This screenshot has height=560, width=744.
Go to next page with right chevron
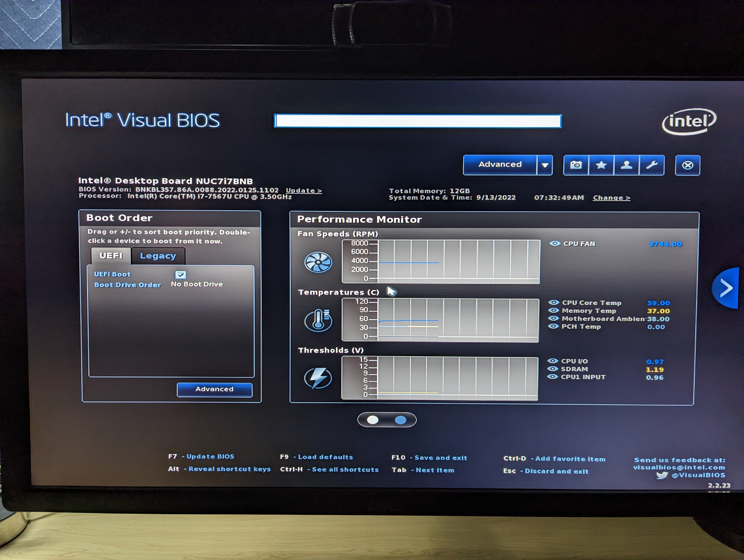[x=726, y=288]
